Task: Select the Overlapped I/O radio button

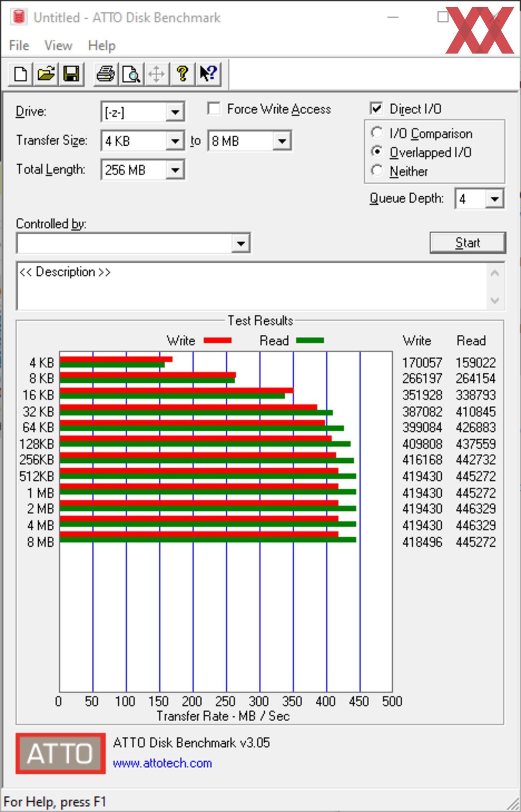Action: (377, 151)
